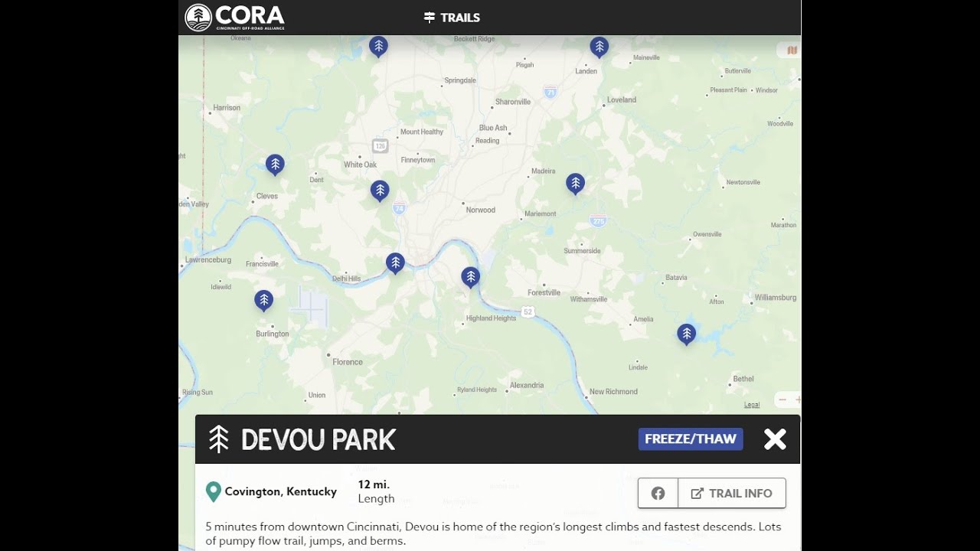
Task: Click the "12 mi." length value
Action: [x=374, y=484]
